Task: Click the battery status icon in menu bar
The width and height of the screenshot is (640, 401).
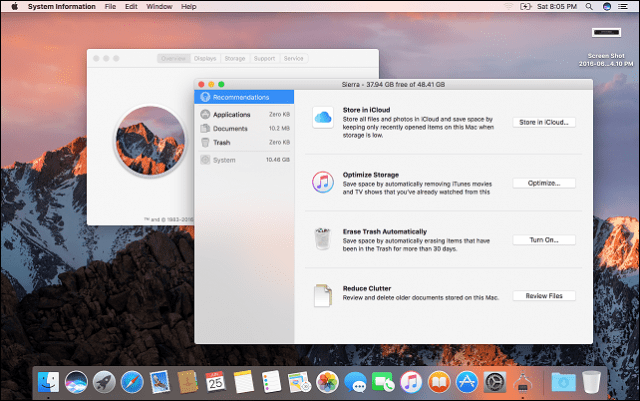Action: pos(525,7)
